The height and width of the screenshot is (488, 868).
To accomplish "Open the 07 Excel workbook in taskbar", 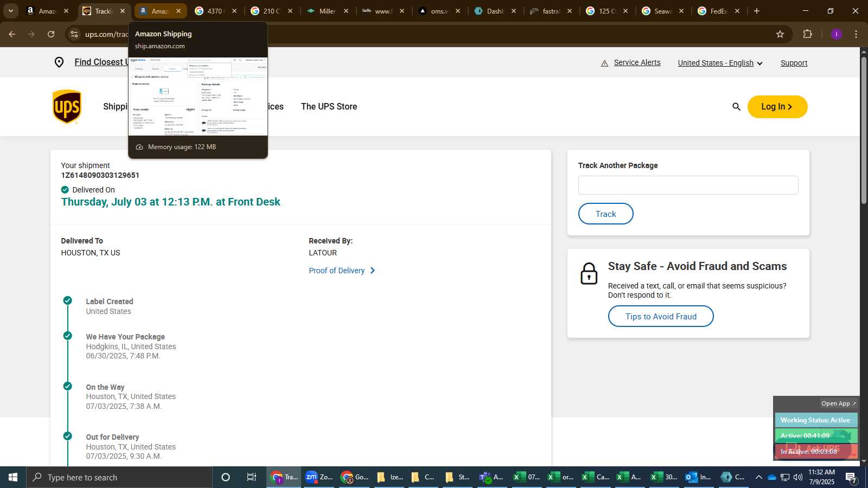I will point(527,477).
